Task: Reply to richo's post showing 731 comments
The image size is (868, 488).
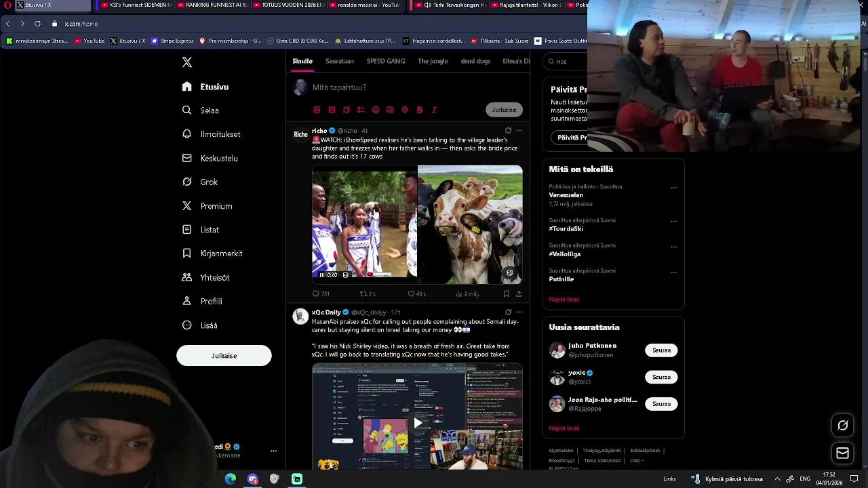Action: (x=321, y=294)
